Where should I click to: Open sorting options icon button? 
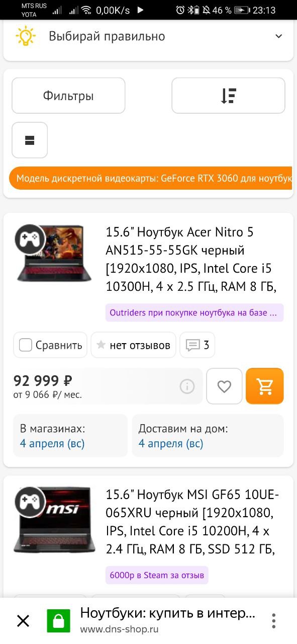point(228,96)
